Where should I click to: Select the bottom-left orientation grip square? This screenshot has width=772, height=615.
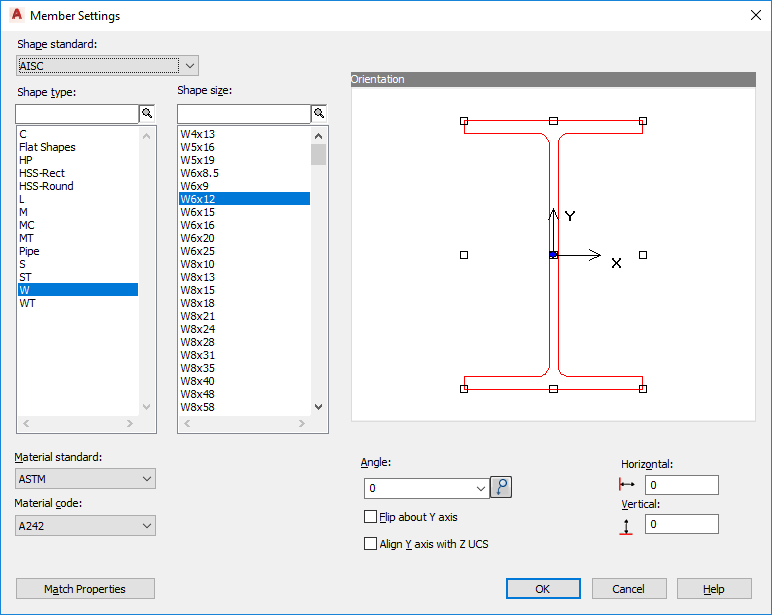pos(464,388)
